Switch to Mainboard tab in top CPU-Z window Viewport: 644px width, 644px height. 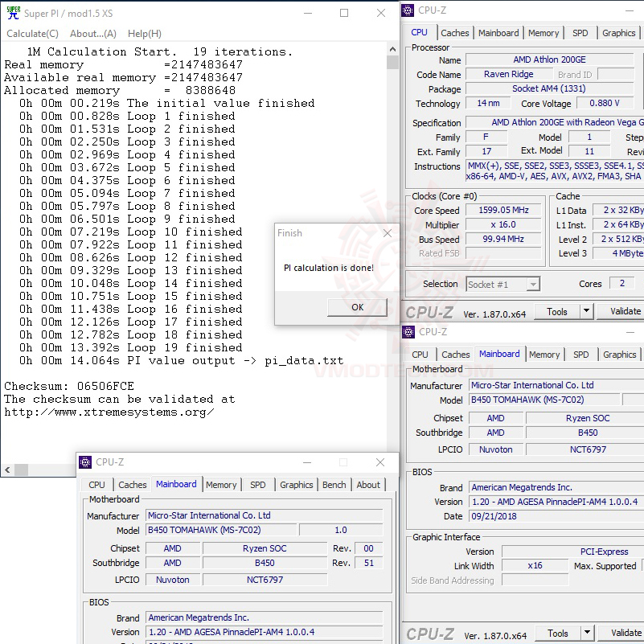point(498,33)
